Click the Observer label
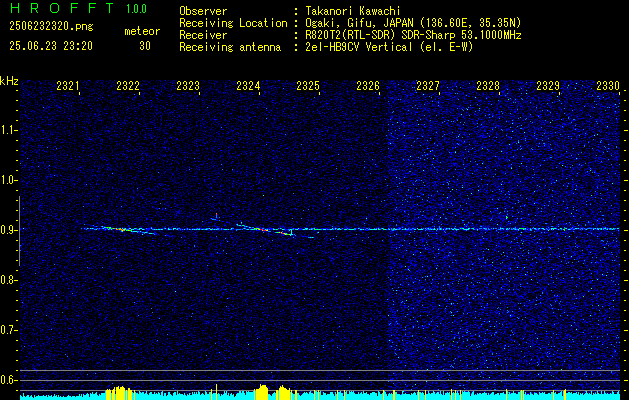This screenshot has height=400, width=629. point(203,11)
